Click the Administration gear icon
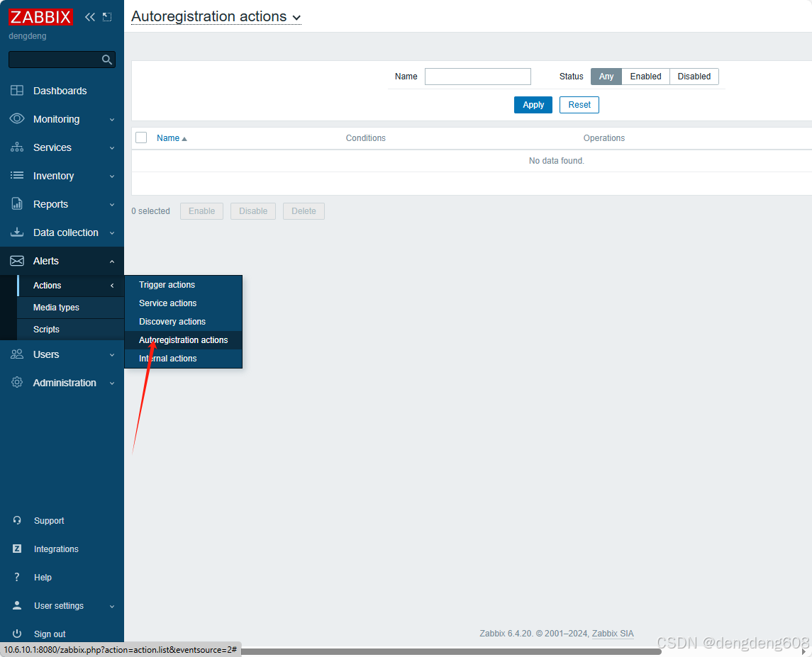Screen dimensions: 812x657 17,383
